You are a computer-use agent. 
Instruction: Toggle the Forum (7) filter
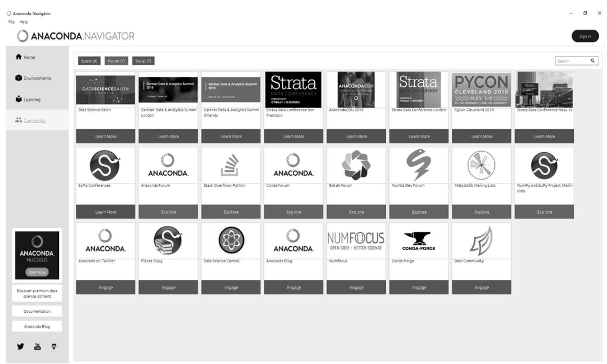click(x=116, y=61)
